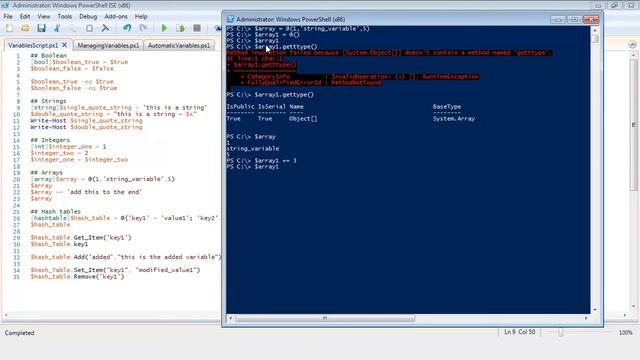Open the Debug menu

coord(88,16)
